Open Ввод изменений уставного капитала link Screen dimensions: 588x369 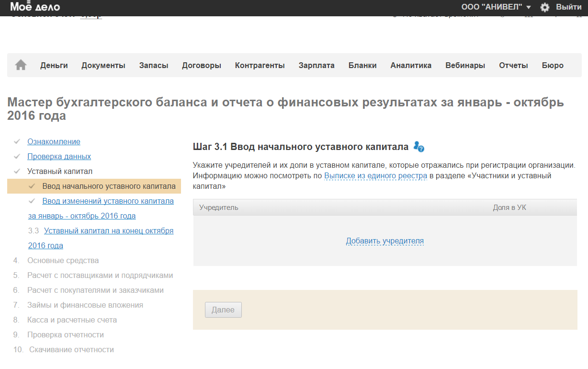pos(101,208)
